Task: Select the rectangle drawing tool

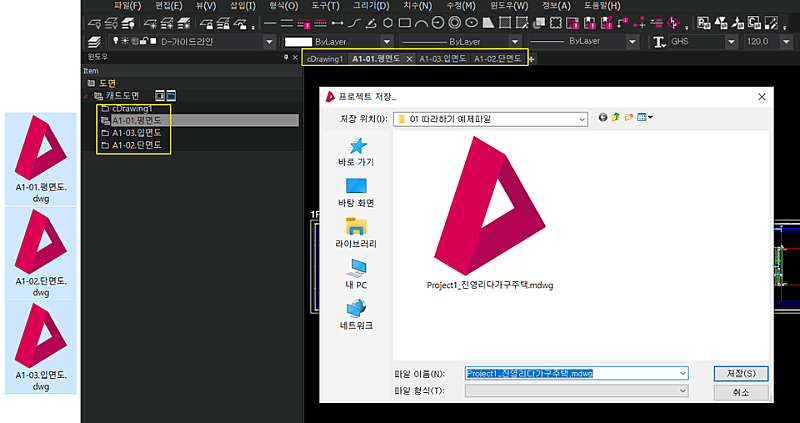Action: (405, 23)
